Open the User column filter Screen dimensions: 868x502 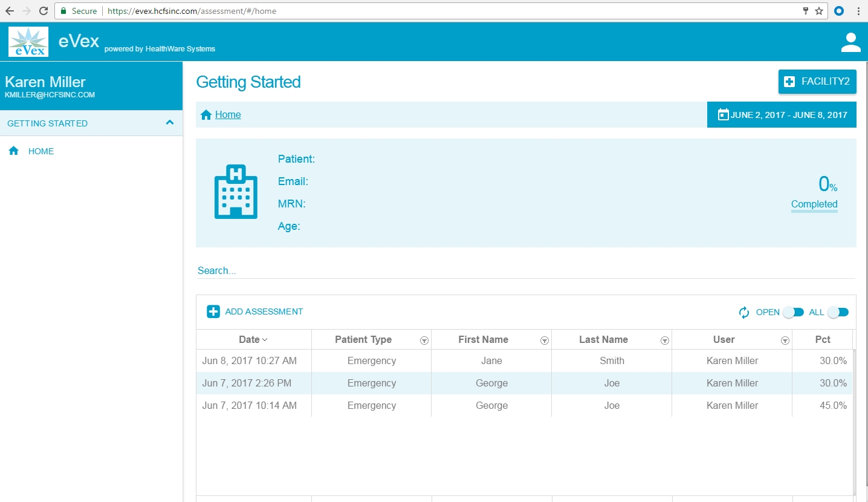(x=785, y=341)
